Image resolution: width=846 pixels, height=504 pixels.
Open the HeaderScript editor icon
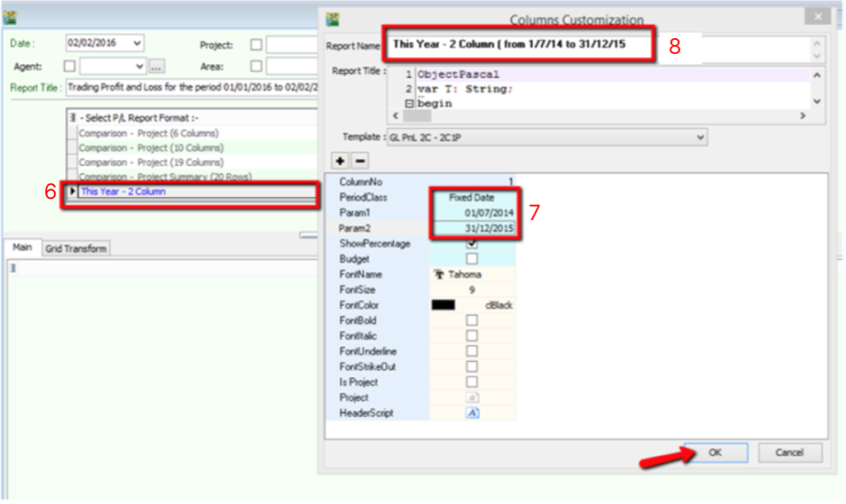(472, 413)
